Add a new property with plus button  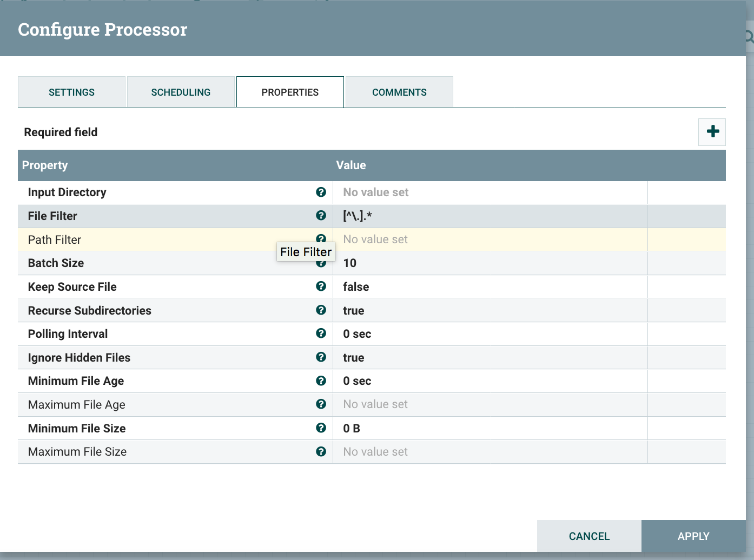point(712,132)
